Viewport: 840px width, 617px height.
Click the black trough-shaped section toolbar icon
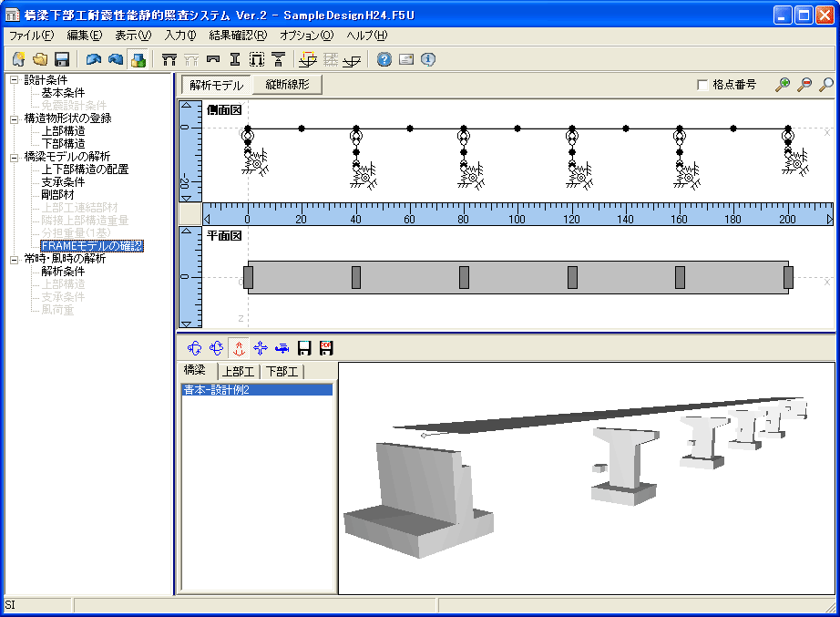click(x=213, y=59)
